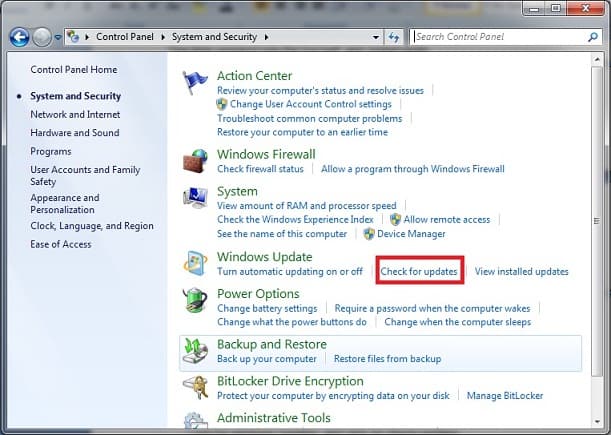Click the vertical scrollbar down arrow
The height and width of the screenshot is (435, 611).
click(x=597, y=421)
